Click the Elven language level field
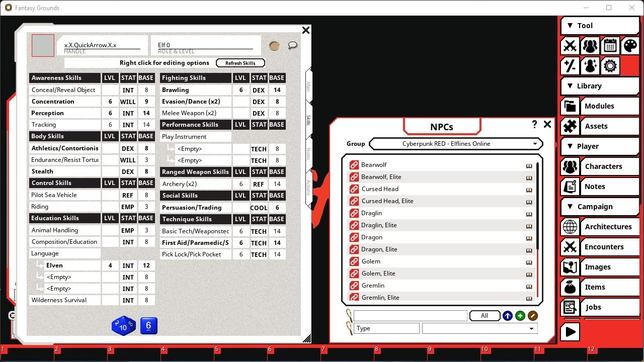 coord(110,265)
